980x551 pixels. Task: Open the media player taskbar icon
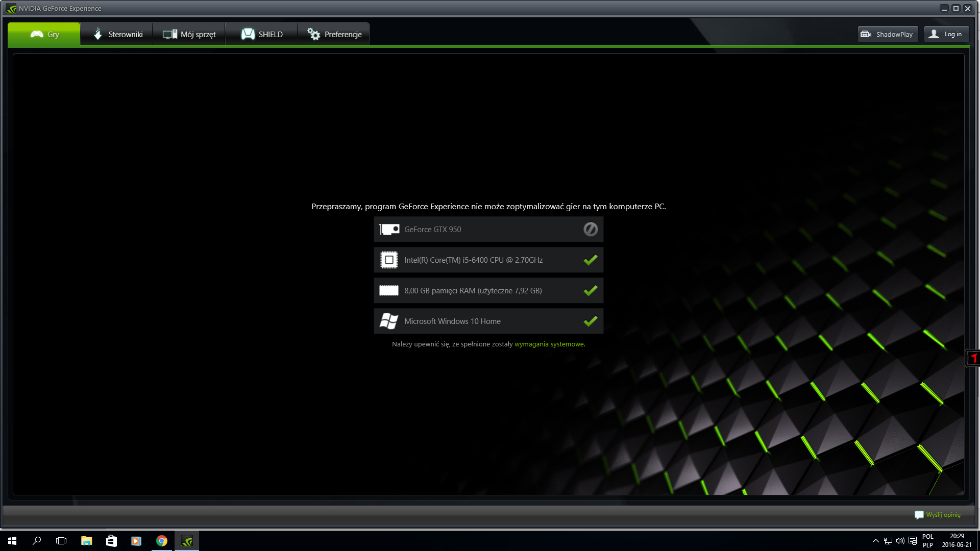tap(136, 541)
